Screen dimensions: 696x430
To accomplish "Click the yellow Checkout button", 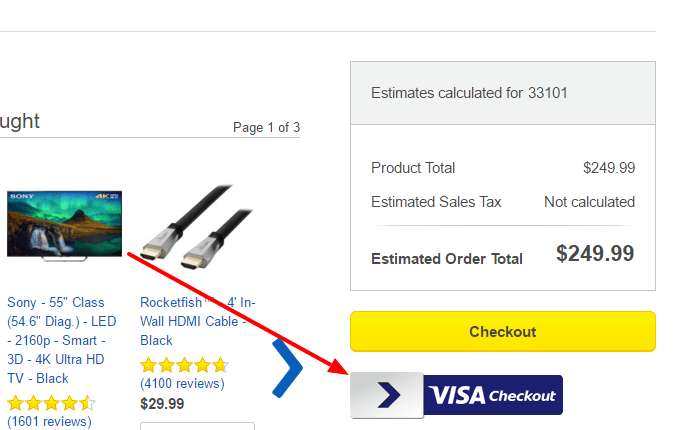I will (x=502, y=331).
